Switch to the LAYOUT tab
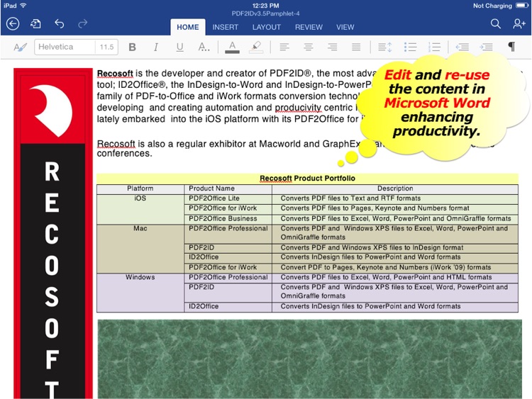The height and width of the screenshot is (399, 532). pyautogui.click(x=266, y=27)
